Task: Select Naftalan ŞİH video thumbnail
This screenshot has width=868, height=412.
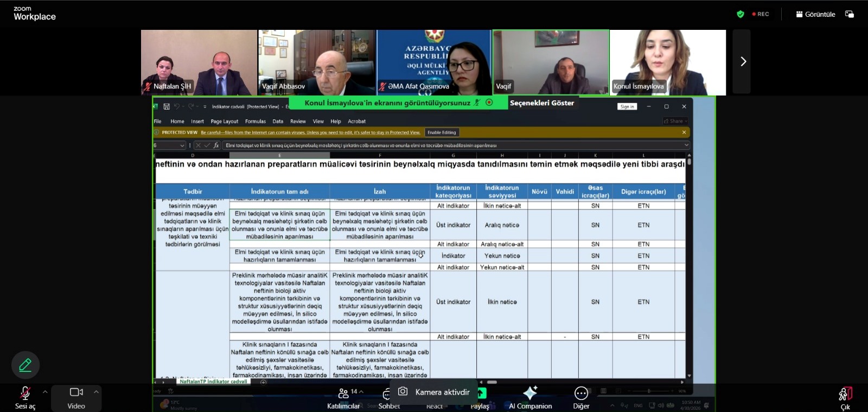Action: click(x=199, y=62)
